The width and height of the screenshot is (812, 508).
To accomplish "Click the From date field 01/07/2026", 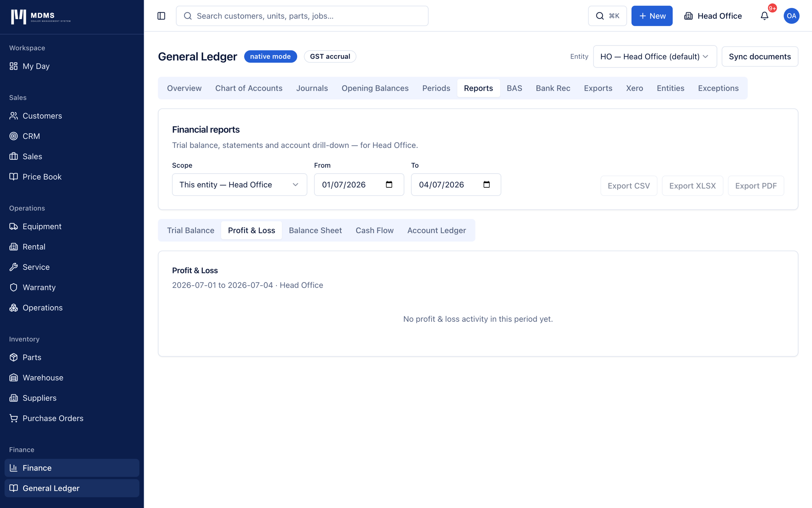I will tap(359, 185).
